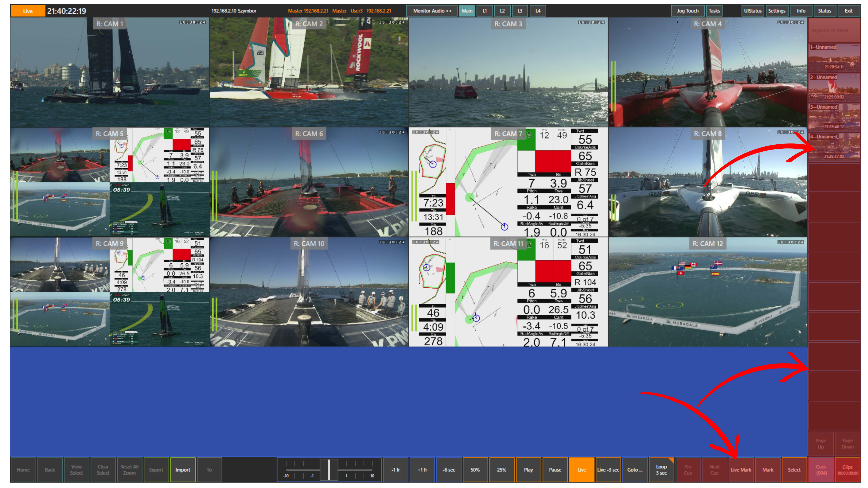This screenshot has width=868, height=488.
Task: Step back one frame with -1 fr
Action: 396,469
